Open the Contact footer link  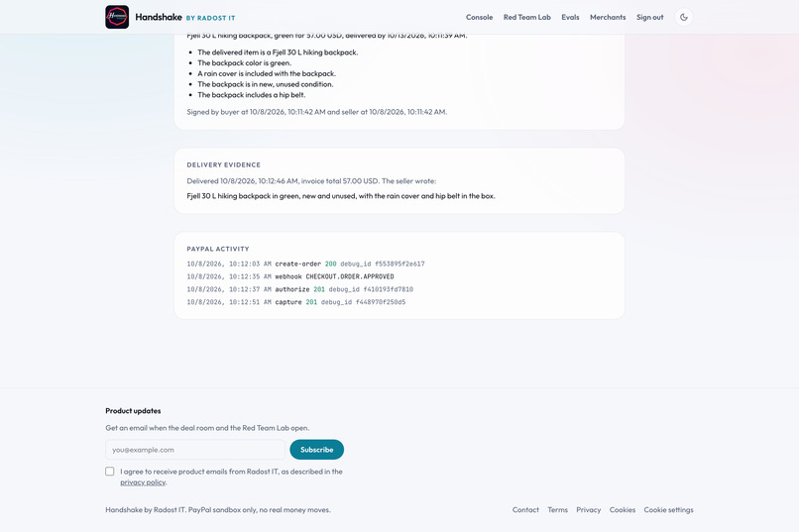pos(525,509)
